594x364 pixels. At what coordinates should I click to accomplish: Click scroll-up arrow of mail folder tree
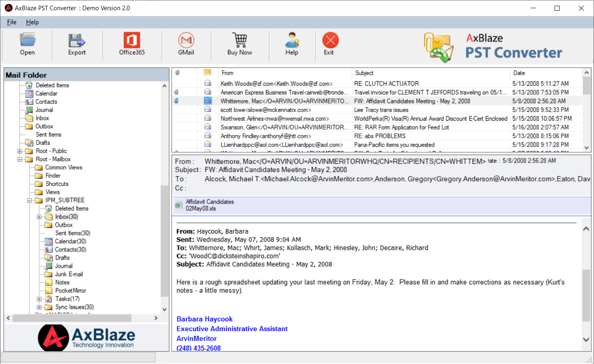pos(164,86)
